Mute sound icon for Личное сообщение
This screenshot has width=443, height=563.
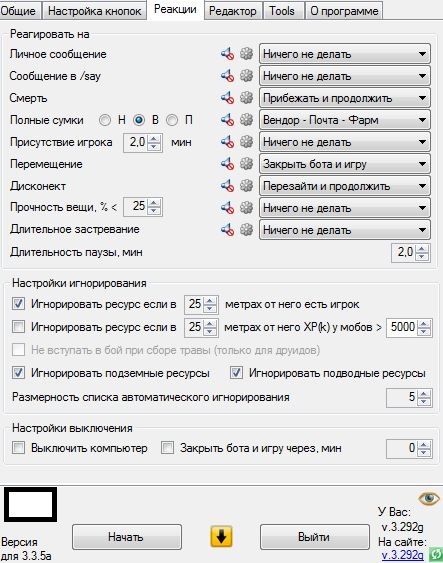coord(227,54)
